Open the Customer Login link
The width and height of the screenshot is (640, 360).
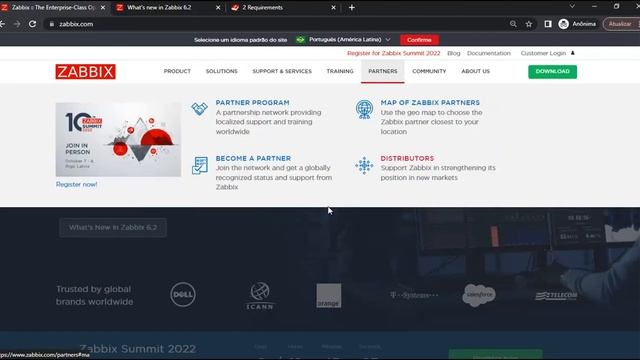(x=543, y=53)
